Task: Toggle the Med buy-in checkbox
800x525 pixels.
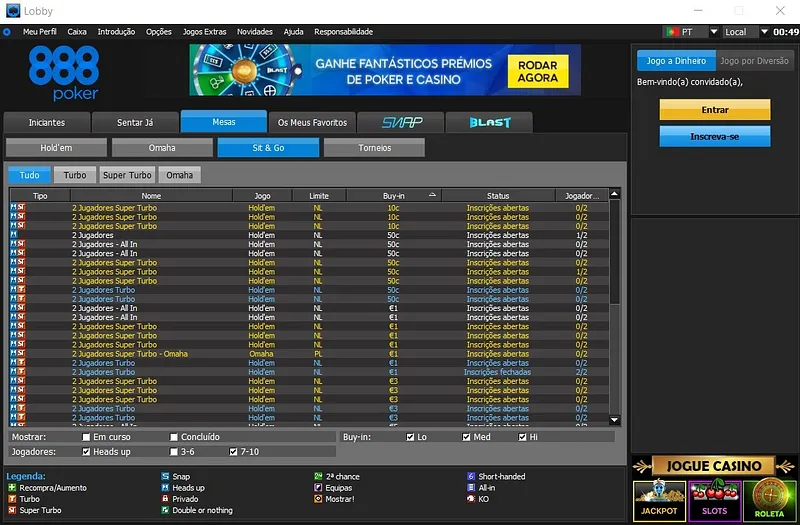Action: tap(467, 437)
